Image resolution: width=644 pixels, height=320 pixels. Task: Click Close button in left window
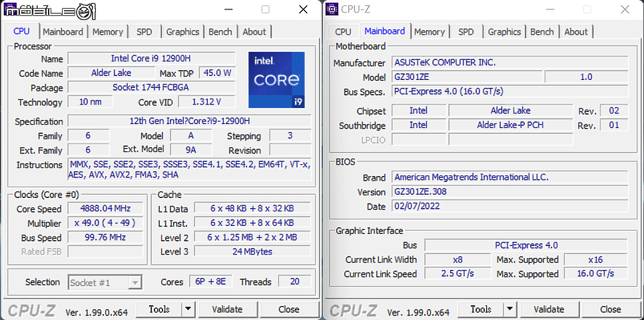(x=289, y=309)
